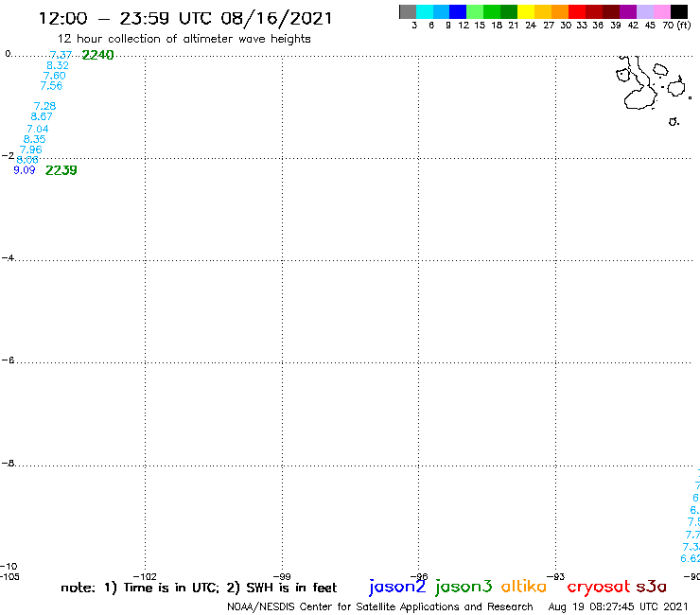Screen dimensions: 700x615
Task: Pick the purple legend color swatch
Action: click(x=628, y=11)
